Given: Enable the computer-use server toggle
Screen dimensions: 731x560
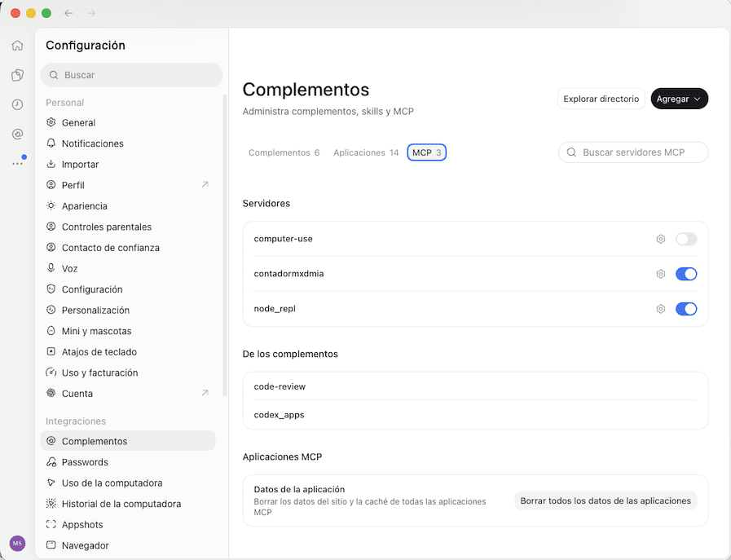Looking at the screenshot, I should coord(686,239).
